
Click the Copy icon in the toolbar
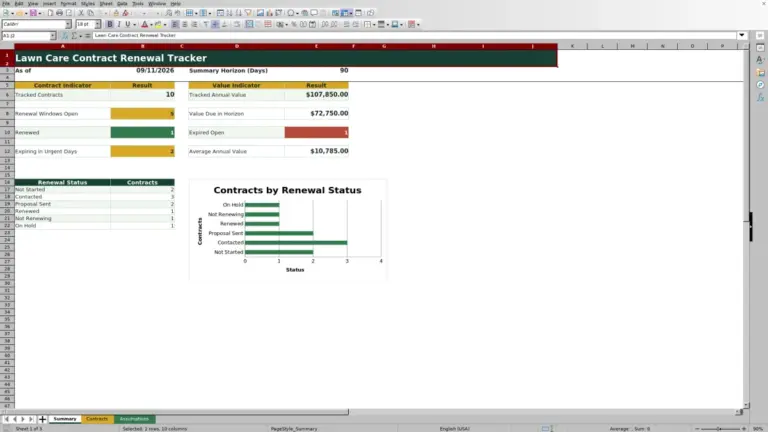pyautogui.click(x=91, y=13)
